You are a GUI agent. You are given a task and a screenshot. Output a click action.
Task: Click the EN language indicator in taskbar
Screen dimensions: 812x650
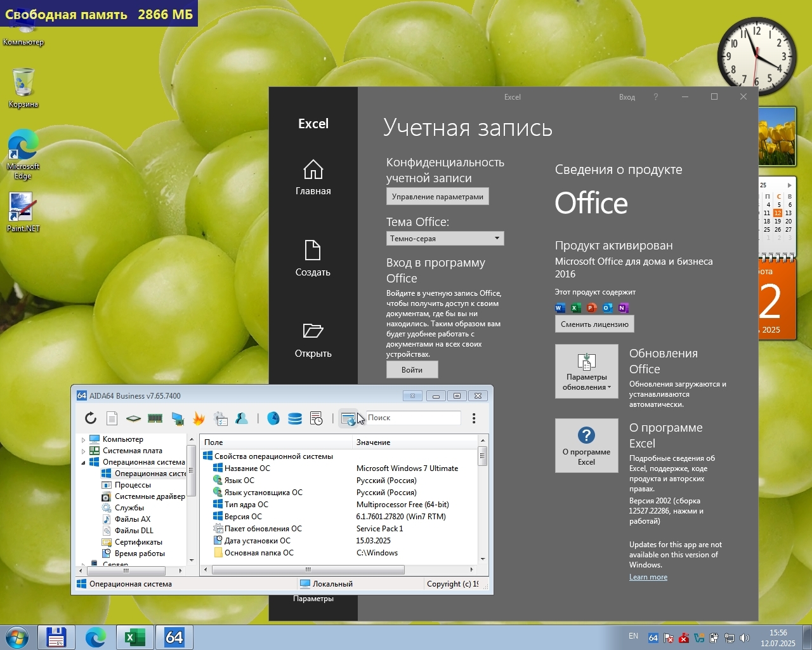[633, 636]
